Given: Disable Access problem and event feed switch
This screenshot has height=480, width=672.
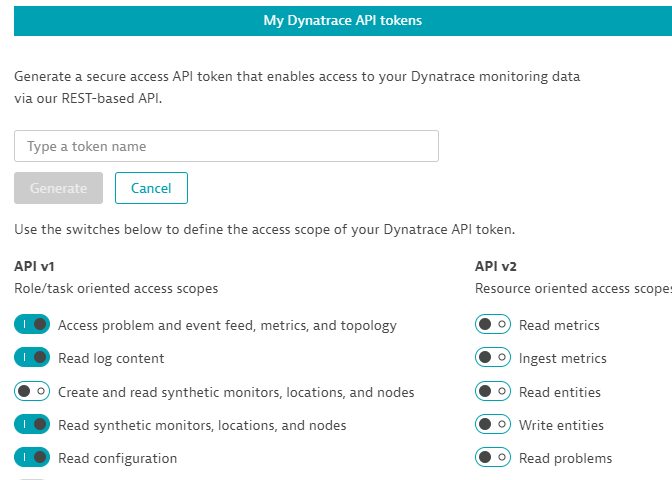Looking at the screenshot, I should click(32, 325).
